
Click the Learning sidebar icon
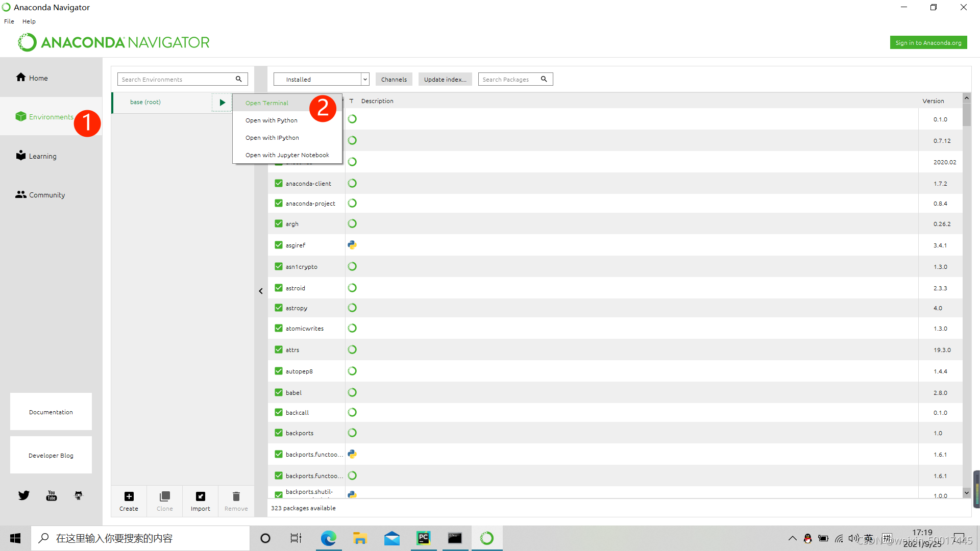[21, 156]
